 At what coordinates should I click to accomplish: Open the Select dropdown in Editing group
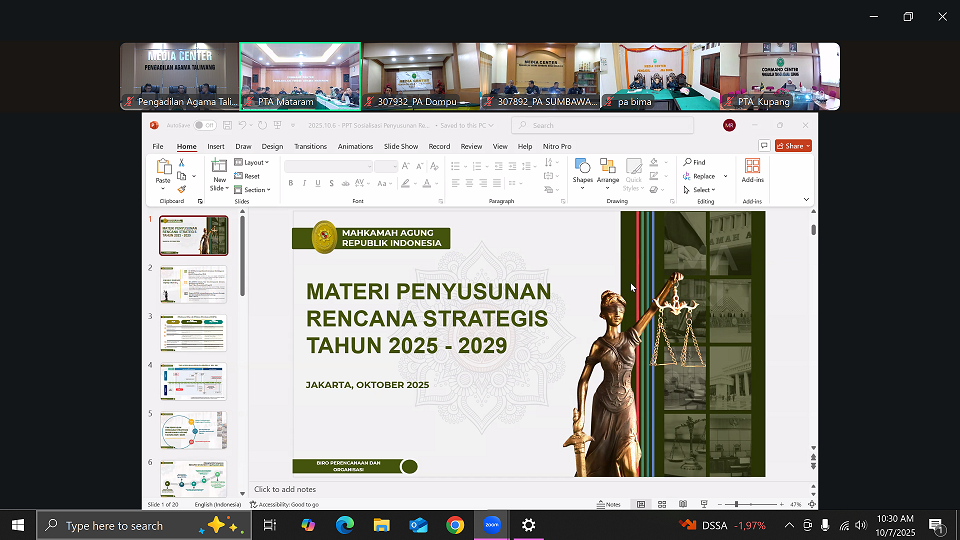700,189
